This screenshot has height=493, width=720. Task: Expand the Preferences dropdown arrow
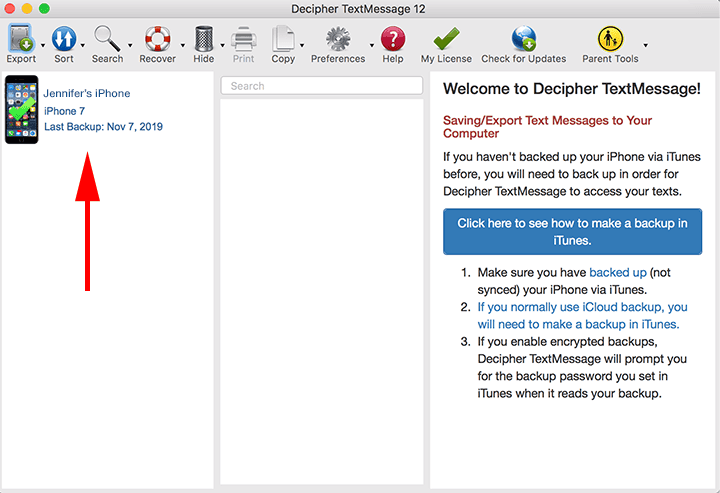coord(371,45)
